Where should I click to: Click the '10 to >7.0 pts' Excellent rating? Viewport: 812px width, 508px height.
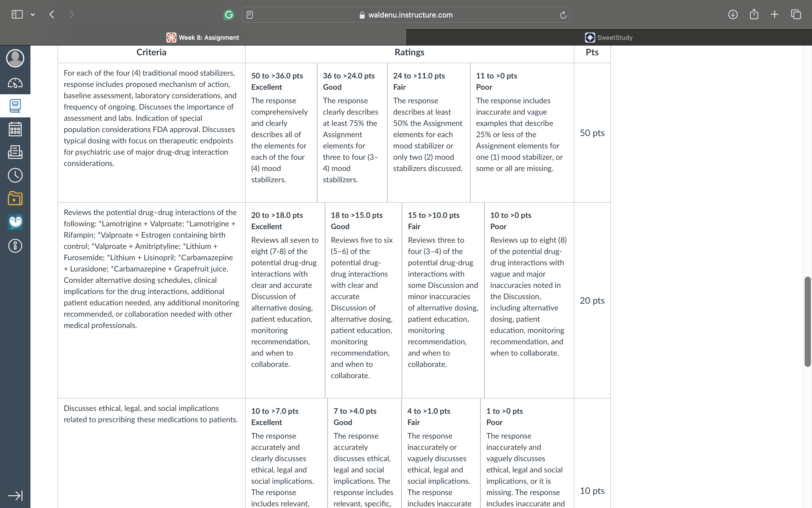pyautogui.click(x=286, y=453)
